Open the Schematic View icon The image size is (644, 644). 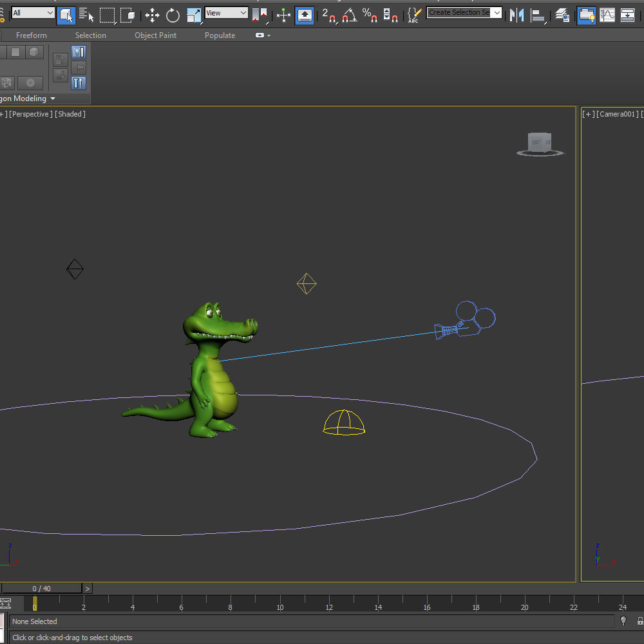click(x=627, y=15)
